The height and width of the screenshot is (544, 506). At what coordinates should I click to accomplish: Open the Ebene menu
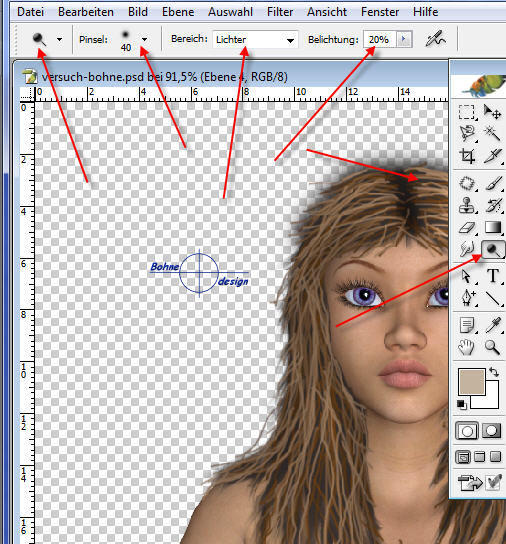pyautogui.click(x=178, y=12)
